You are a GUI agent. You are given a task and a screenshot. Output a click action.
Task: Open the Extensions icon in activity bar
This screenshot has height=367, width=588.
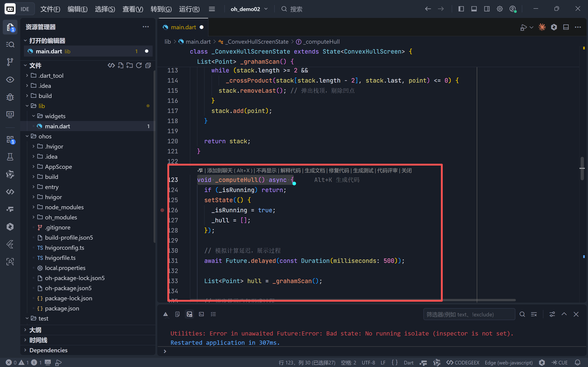pos(10,140)
